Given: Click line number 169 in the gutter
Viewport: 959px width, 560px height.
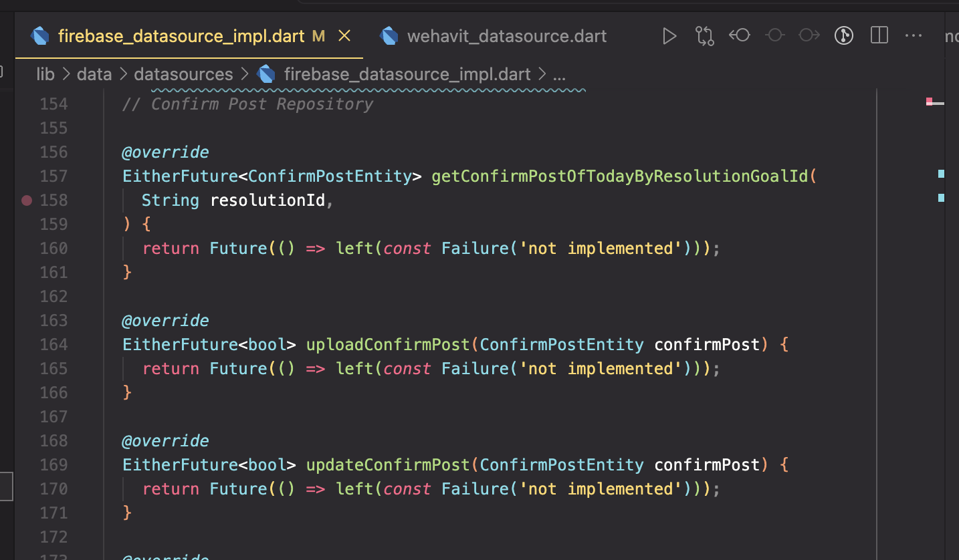Looking at the screenshot, I should (x=54, y=464).
